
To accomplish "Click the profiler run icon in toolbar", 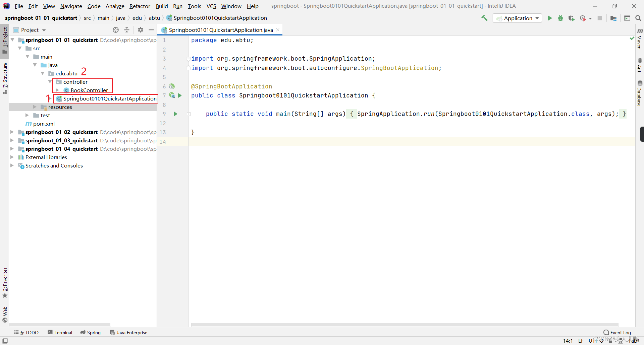I will (583, 18).
